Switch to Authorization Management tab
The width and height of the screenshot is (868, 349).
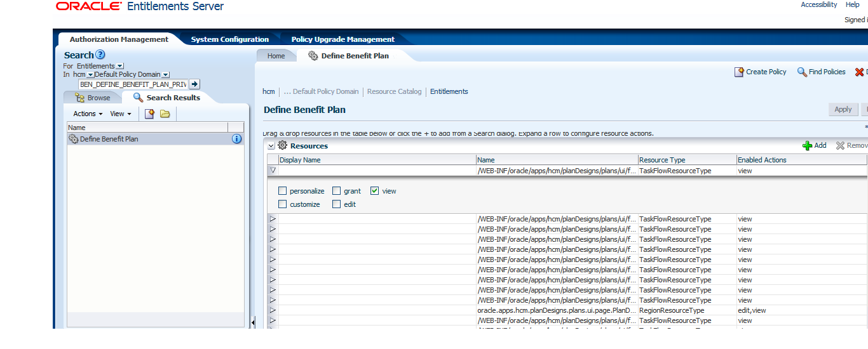coord(119,39)
